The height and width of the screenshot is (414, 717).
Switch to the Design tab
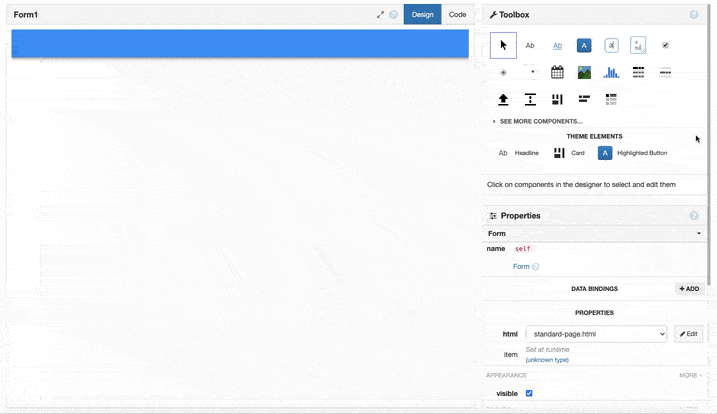[x=422, y=15]
